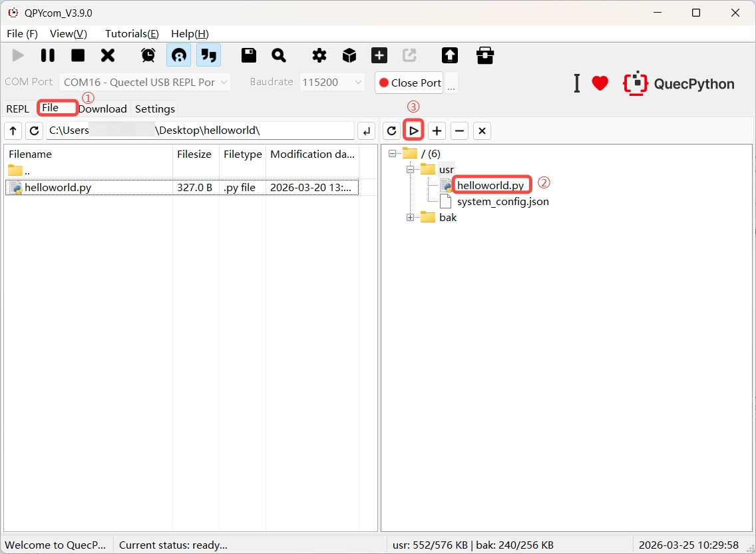Run the selected script with the play button
Viewport: 756px width, 554px height.
pos(414,131)
